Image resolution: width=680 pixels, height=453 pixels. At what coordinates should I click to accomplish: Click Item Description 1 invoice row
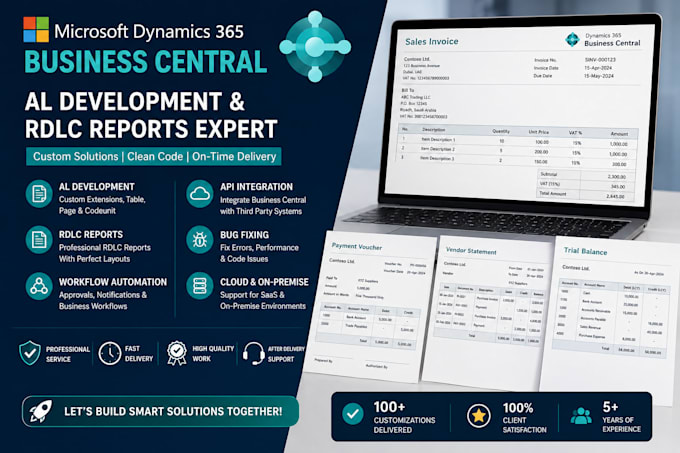pos(518,141)
